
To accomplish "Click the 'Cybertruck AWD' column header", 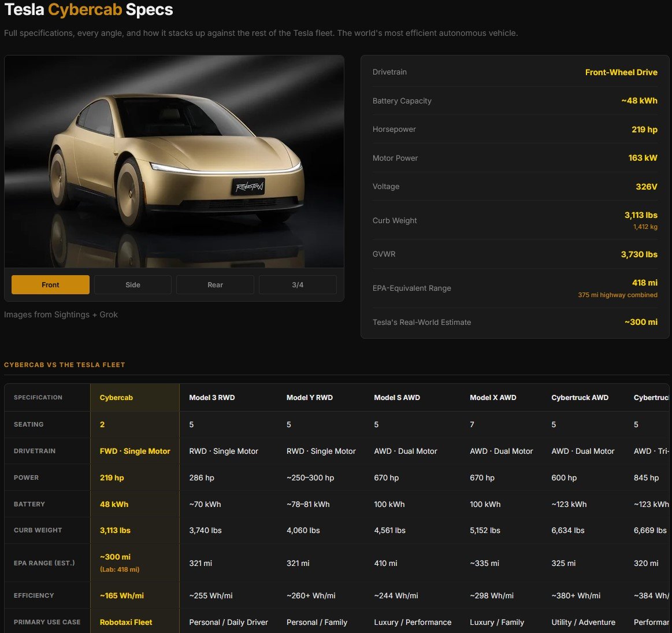I will 580,398.
